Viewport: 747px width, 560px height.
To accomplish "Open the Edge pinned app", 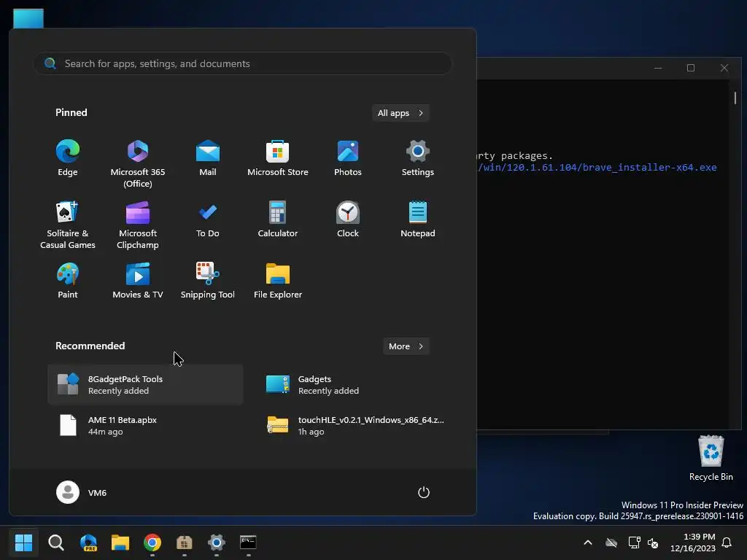I will tap(68, 158).
